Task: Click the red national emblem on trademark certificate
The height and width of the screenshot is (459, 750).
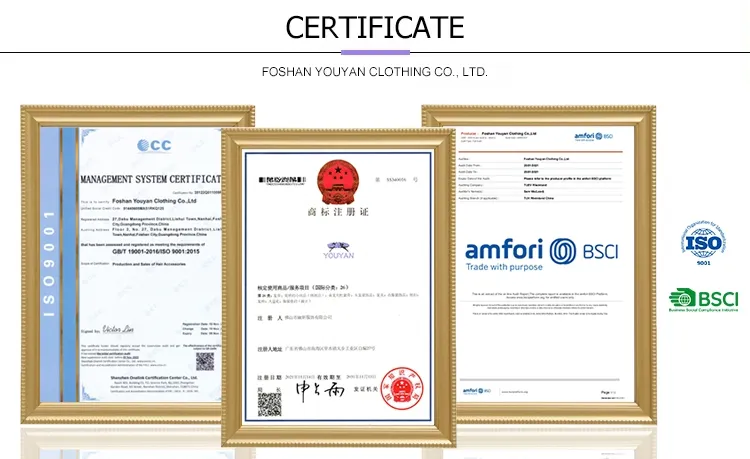Action: click(338, 182)
